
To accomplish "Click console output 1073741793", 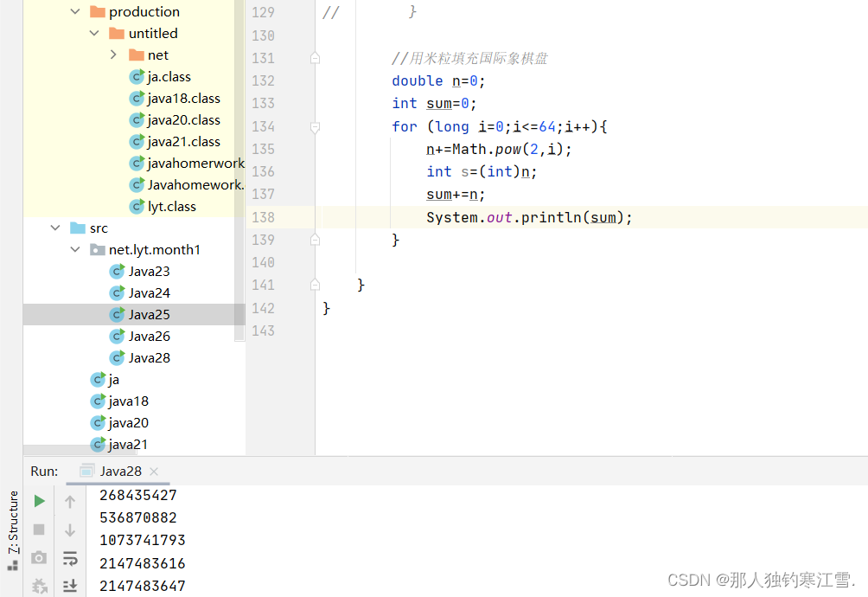I will (143, 541).
